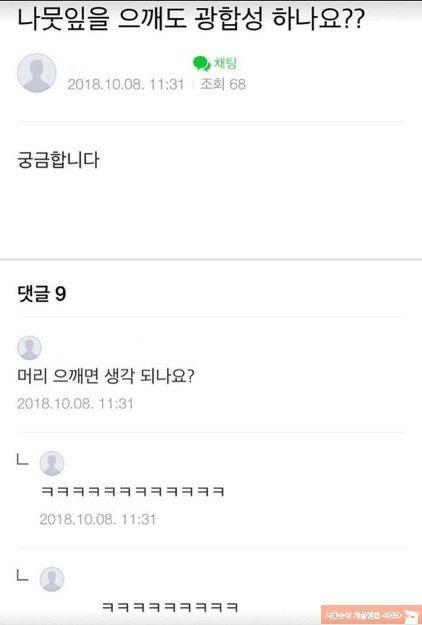Select the post body text 궁금합니다

pyautogui.click(x=58, y=160)
